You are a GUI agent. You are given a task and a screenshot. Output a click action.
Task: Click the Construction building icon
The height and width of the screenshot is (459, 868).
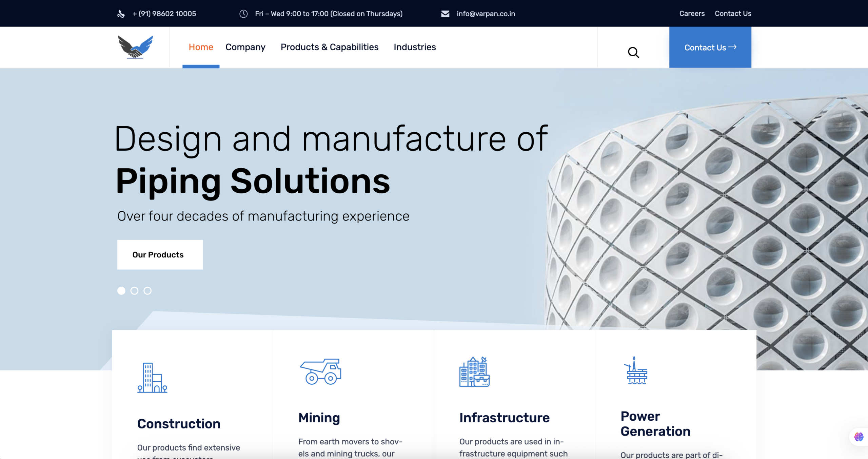pyautogui.click(x=152, y=378)
